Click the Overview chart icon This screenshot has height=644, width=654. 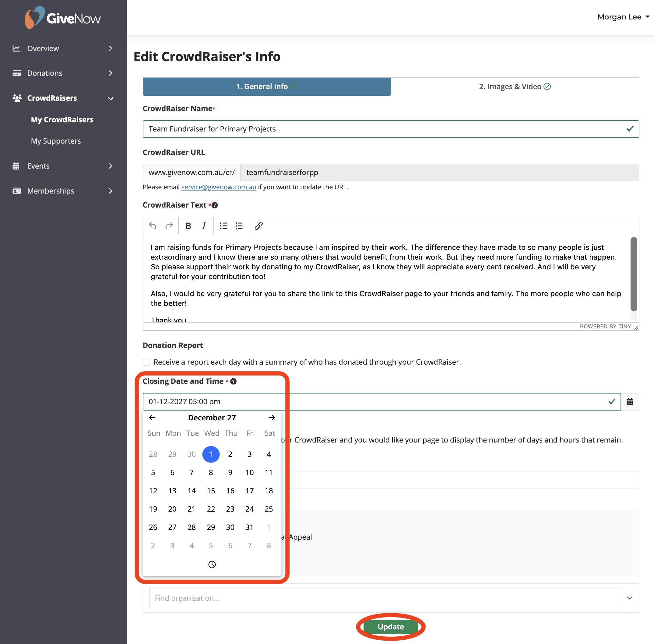(x=16, y=48)
